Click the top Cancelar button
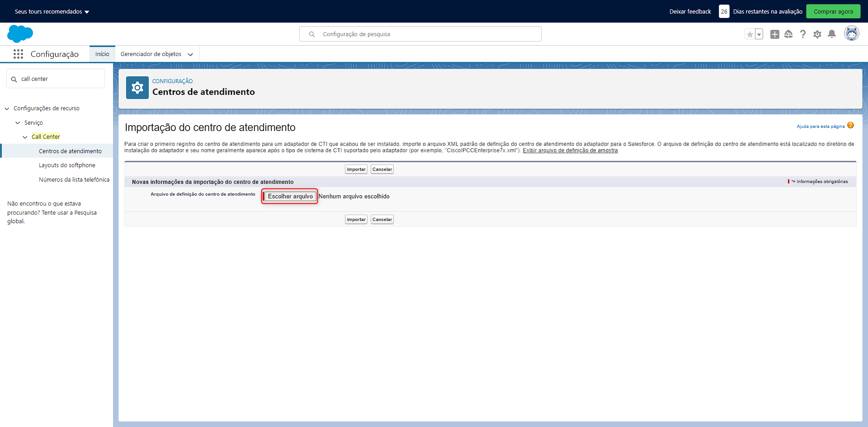 click(382, 169)
